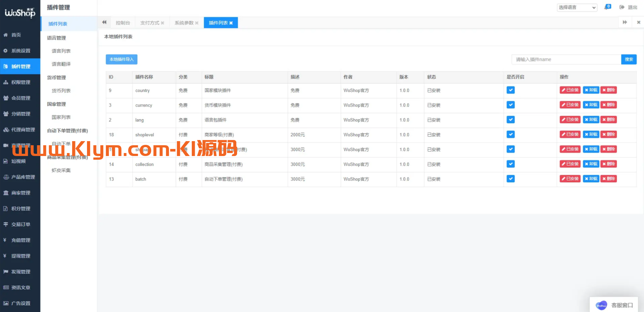Open the 选择语言 language dropdown

pos(577,7)
